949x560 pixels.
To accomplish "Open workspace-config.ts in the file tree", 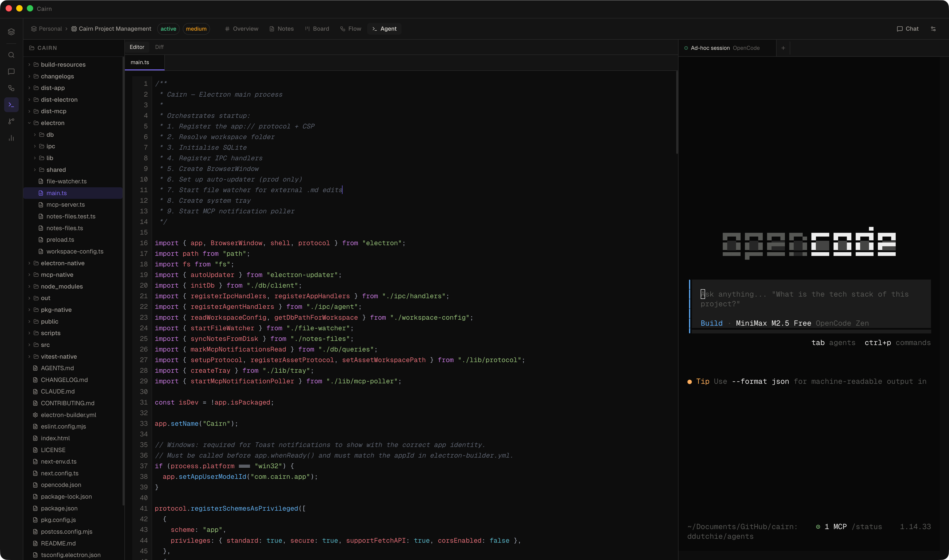I will (x=73, y=251).
